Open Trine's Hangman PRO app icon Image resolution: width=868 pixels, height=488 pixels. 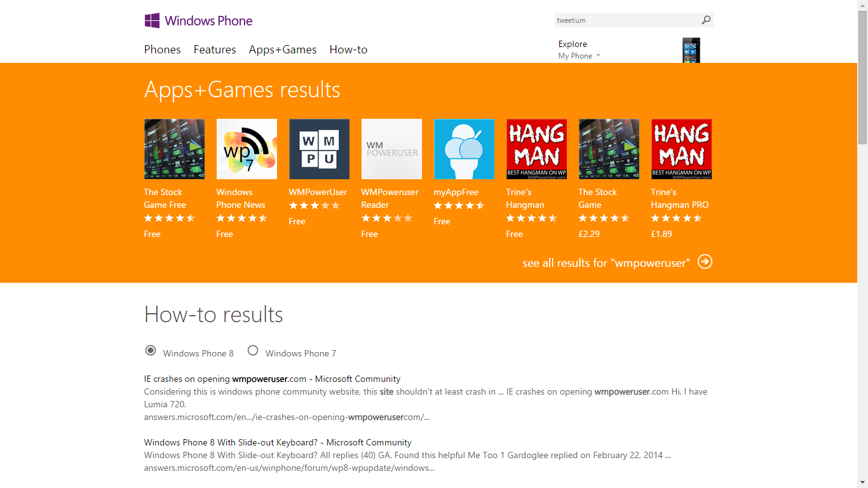pyautogui.click(x=681, y=149)
